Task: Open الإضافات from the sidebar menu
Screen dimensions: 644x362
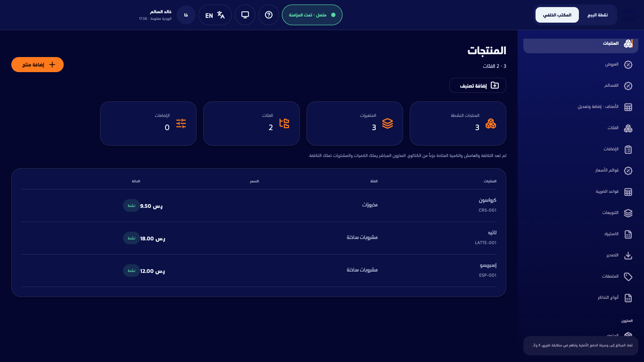Action: pyautogui.click(x=581, y=149)
